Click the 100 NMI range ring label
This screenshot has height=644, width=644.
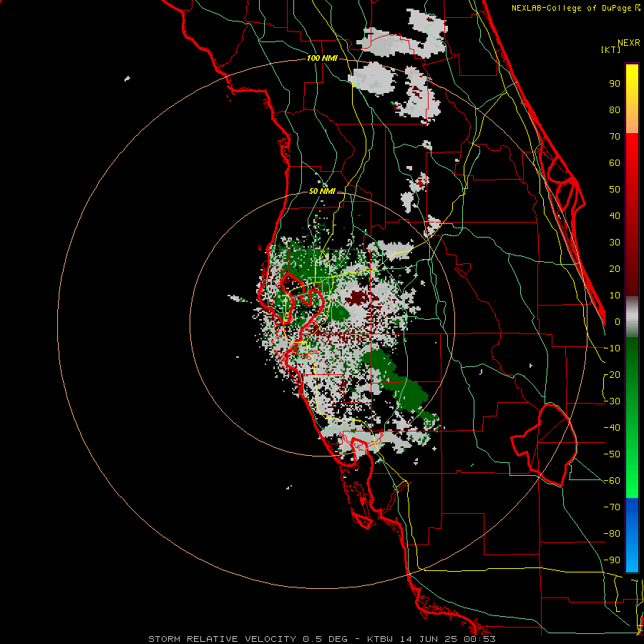point(322,59)
